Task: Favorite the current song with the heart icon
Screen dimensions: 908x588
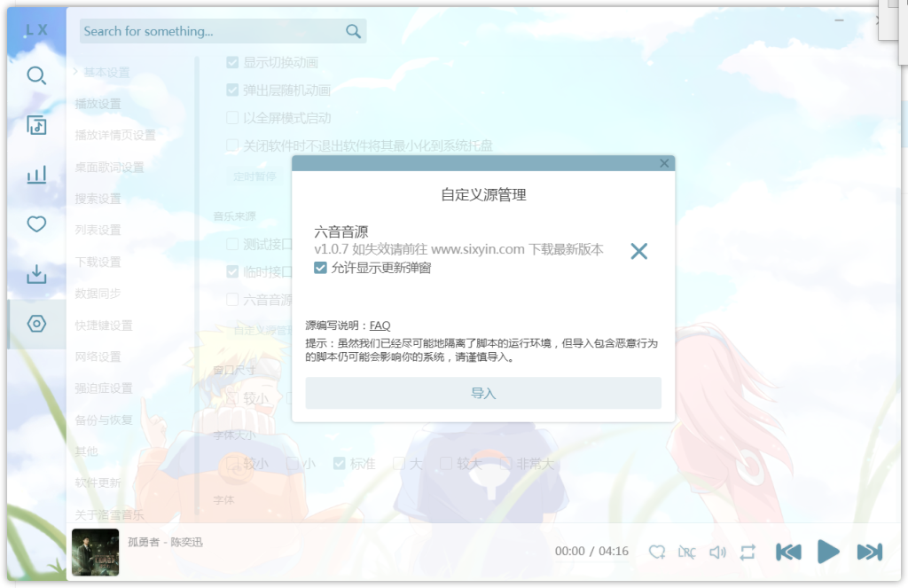Action: (x=657, y=552)
